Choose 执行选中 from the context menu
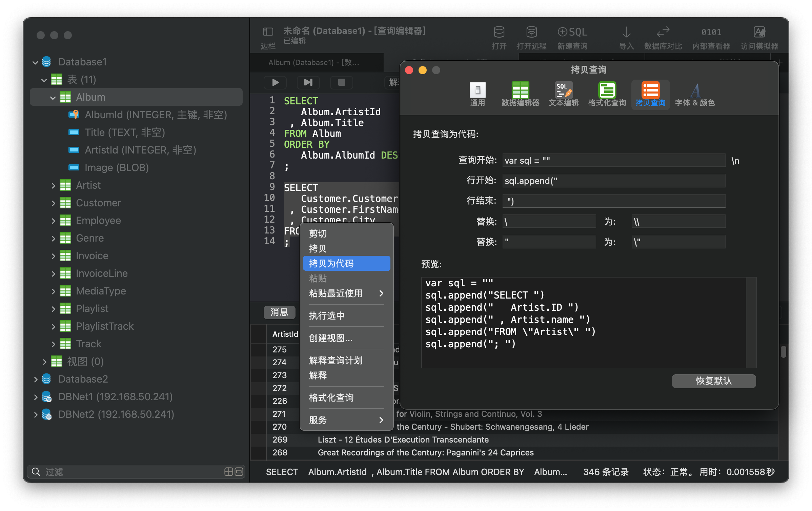Image resolution: width=812 pixels, height=511 pixels. (346, 315)
